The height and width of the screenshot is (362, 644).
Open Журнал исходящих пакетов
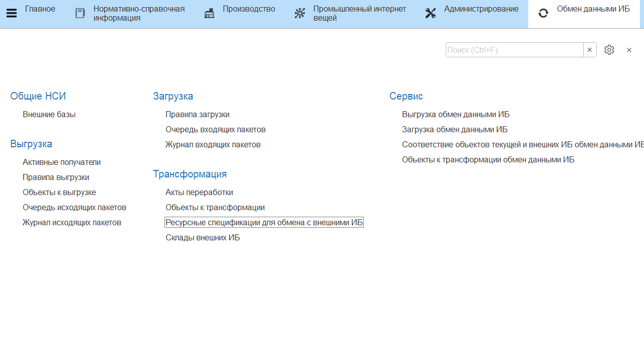pos(72,222)
